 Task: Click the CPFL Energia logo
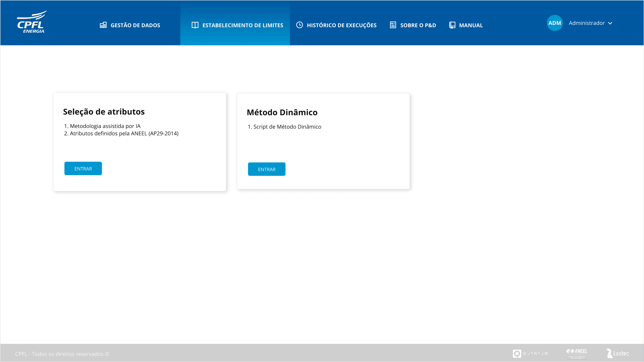32,22
